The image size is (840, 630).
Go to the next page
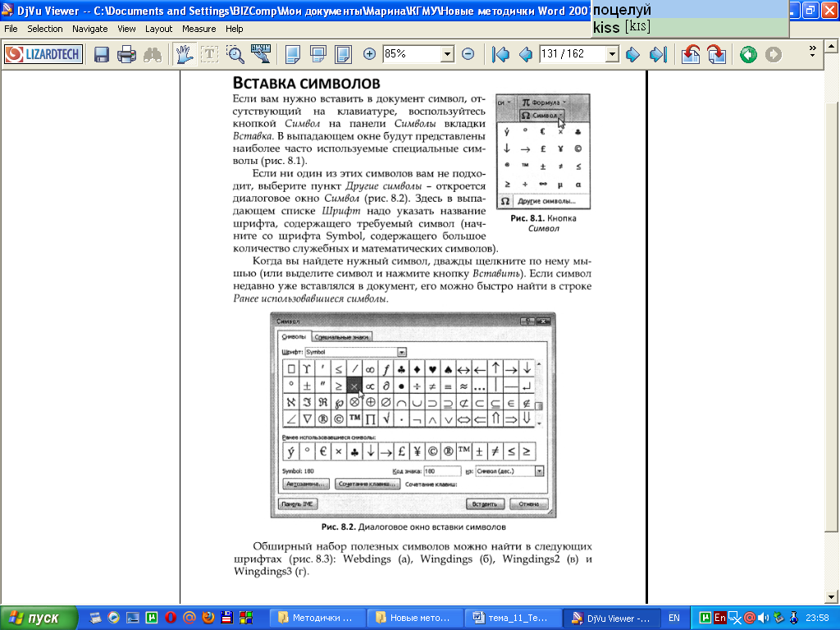(632, 54)
